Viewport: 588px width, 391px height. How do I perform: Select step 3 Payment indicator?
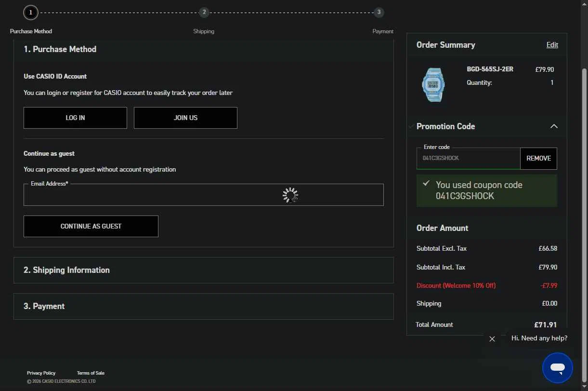coord(379,12)
